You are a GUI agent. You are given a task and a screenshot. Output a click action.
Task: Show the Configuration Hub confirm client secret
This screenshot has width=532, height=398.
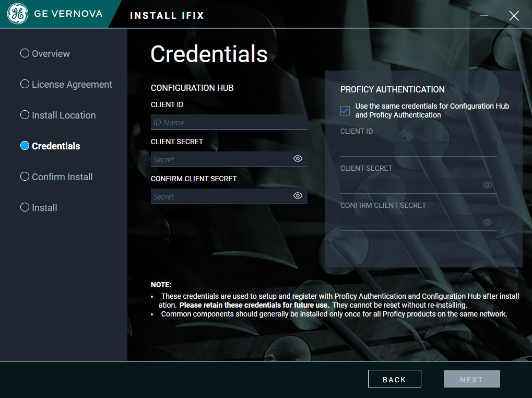pyautogui.click(x=298, y=196)
